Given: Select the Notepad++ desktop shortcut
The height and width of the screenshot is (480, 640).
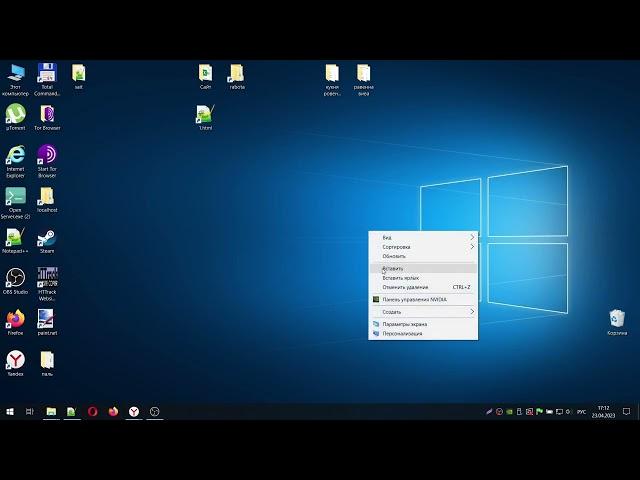Looking at the screenshot, I should (x=16, y=241).
